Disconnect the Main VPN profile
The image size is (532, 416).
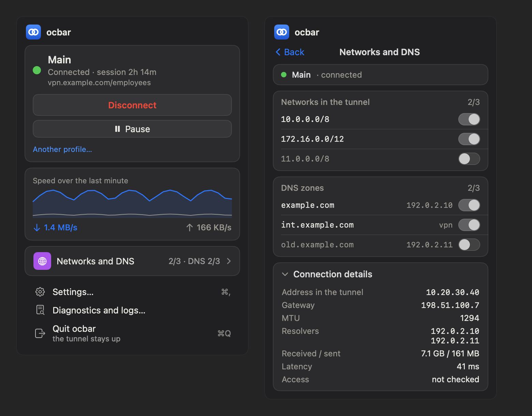click(x=132, y=105)
